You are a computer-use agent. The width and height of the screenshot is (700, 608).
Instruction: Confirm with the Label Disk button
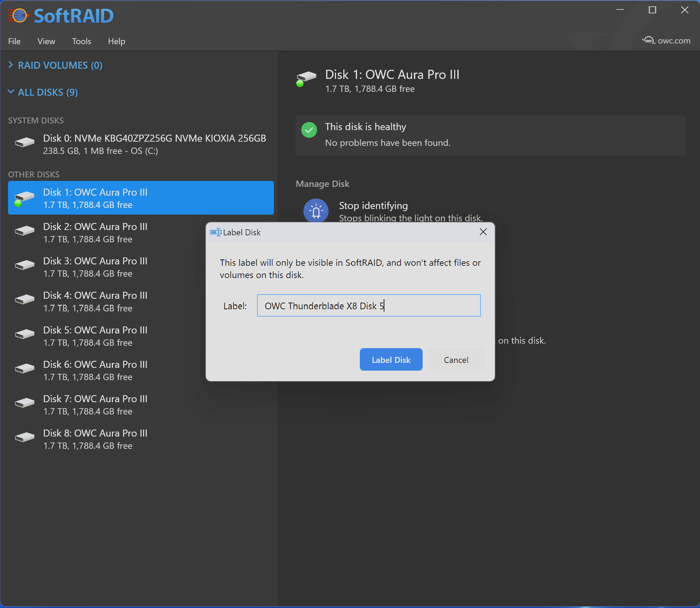coord(391,360)
